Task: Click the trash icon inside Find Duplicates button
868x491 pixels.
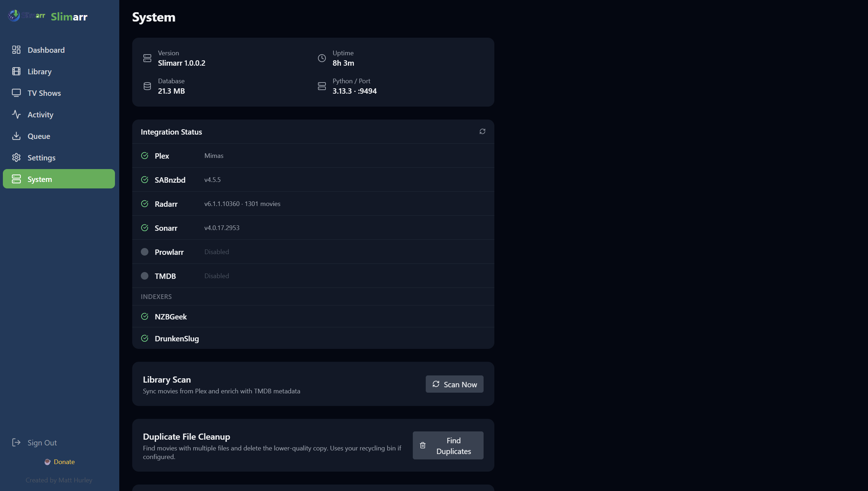Action: (x=422, y=445)
